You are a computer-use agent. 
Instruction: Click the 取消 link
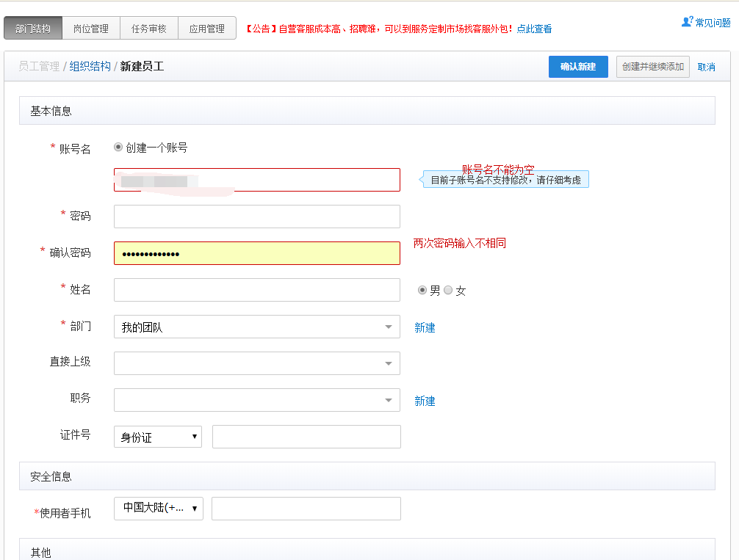tap(706, 67)
